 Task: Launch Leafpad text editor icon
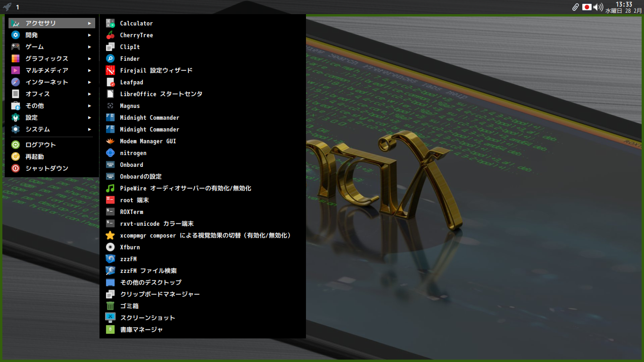tap(110, 82)
